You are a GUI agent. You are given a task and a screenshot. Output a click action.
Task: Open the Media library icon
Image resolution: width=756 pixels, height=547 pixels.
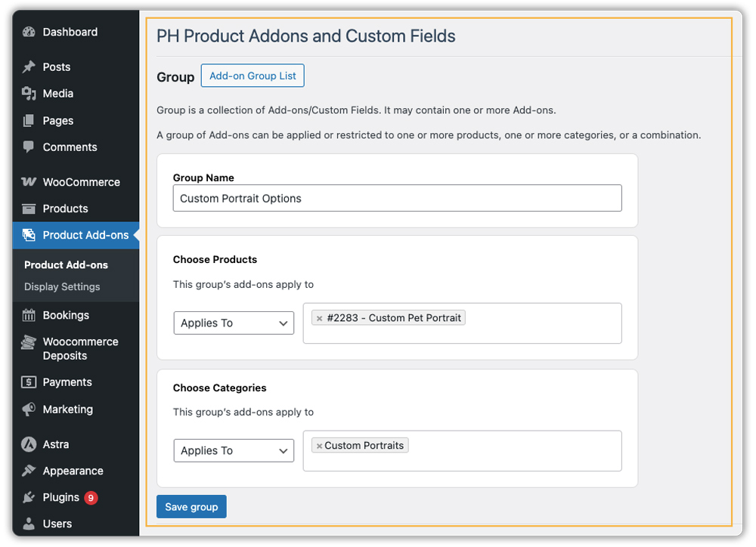29,94
